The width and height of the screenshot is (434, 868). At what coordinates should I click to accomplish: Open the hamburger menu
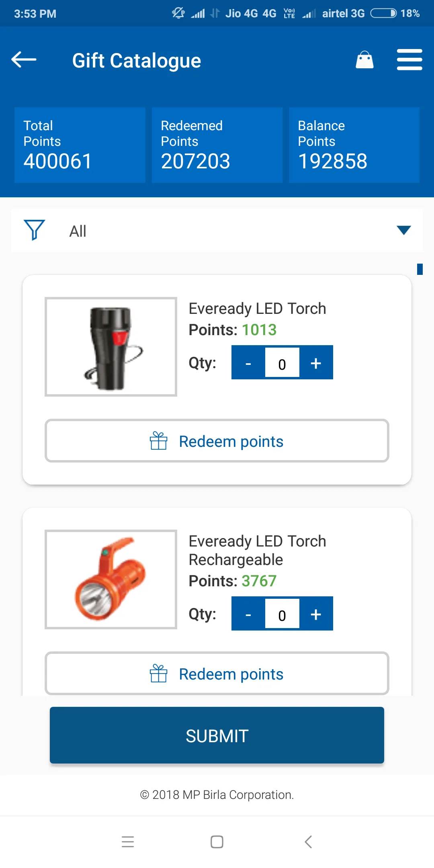(409, 60)
